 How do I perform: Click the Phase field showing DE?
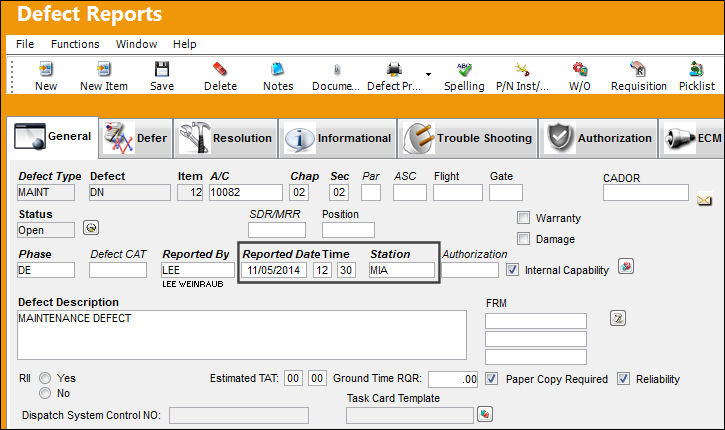[46, 270]
